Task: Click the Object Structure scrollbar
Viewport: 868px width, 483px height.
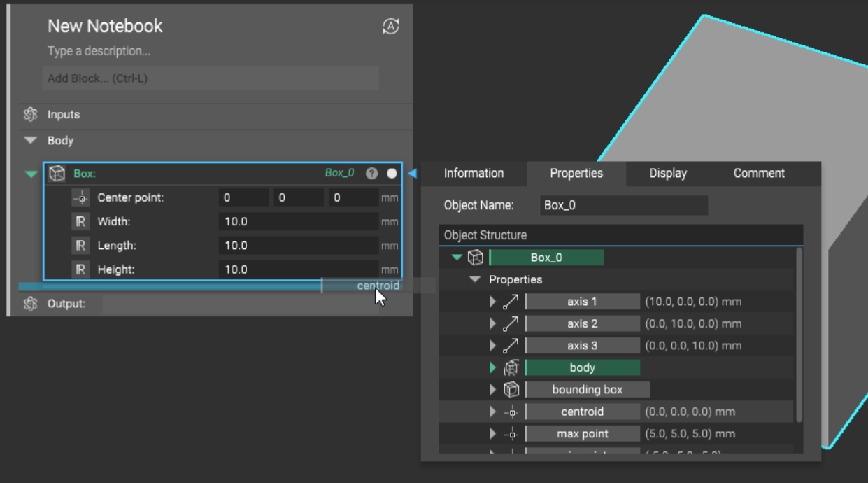Action: coord(799,335)
